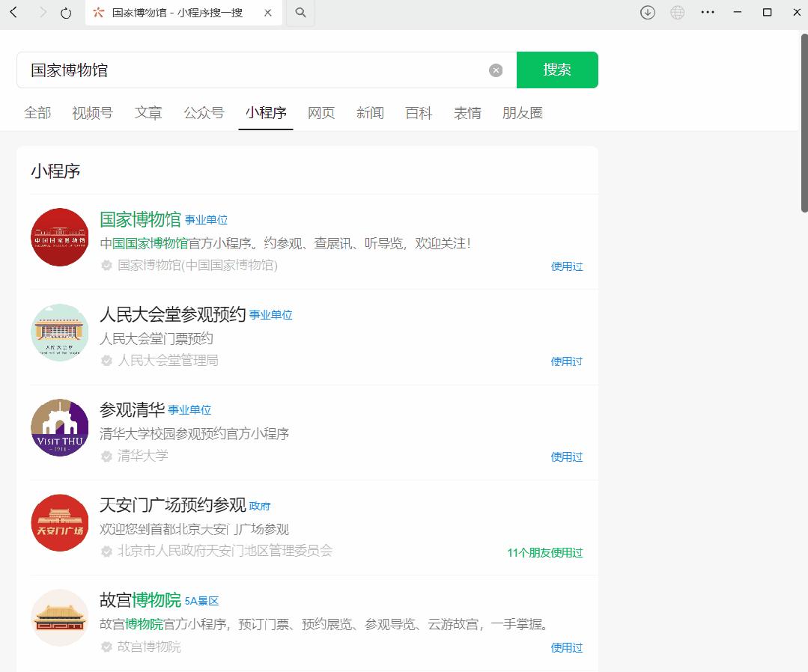Click 使用过 on 参观清华 row
Viewport: 808px width, 672px height.
(567, 456)
